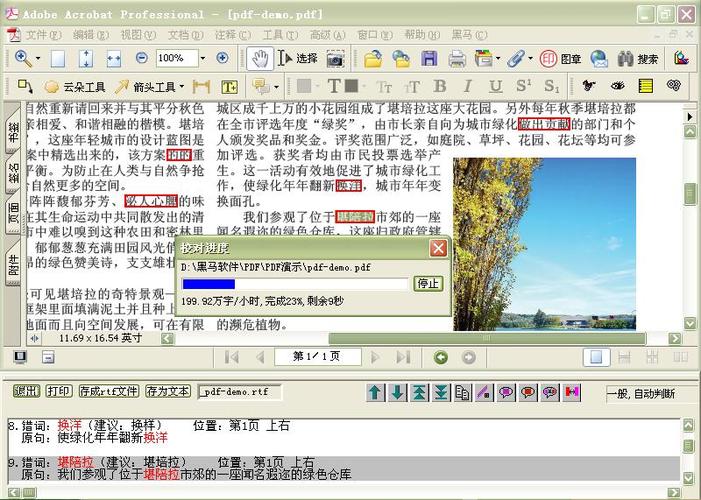Click the 图章 stamp tool

pos(561,59)
